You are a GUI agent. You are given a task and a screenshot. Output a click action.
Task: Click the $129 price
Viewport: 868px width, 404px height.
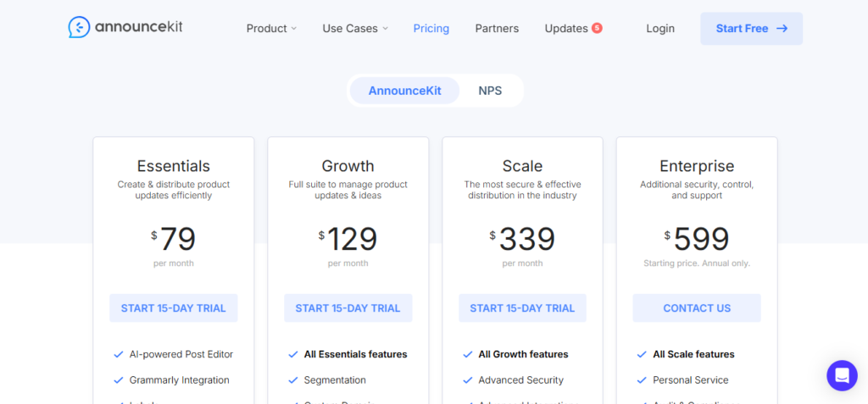(348, 240)
